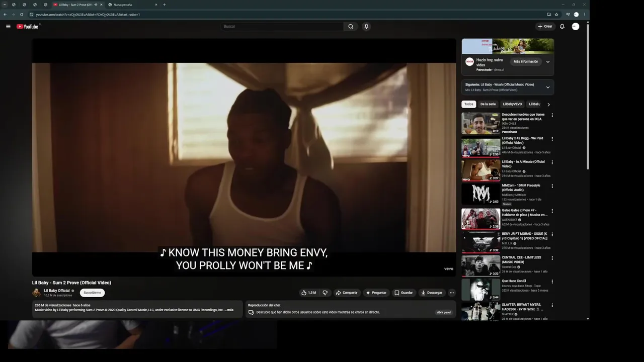Click the Preguntar button

376,293
